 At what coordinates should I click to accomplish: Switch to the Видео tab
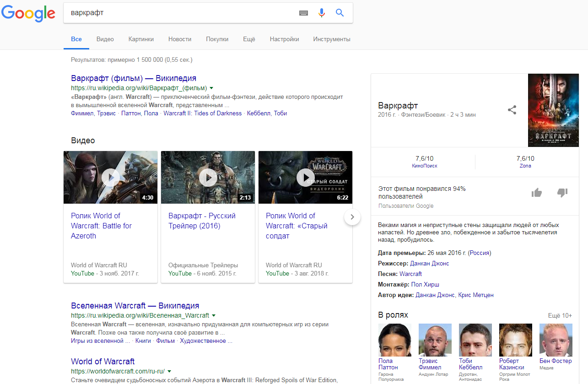coord(105,39)
